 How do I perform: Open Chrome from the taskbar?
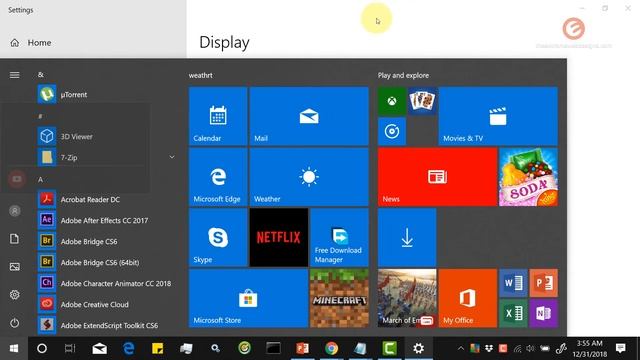[331, 348]
